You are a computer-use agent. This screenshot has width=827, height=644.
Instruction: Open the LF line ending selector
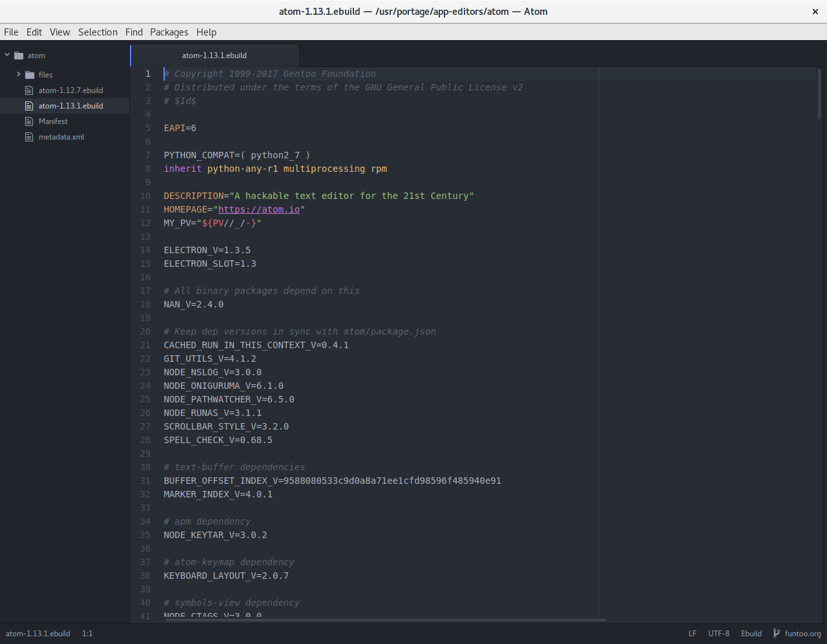coord(692,634)
